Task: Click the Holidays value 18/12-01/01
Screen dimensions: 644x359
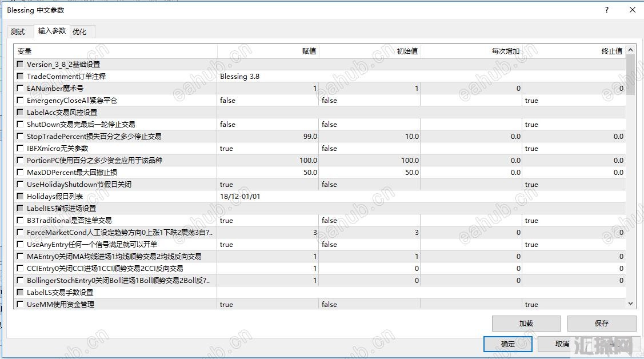Action: pyautogui.click(x=267, y=197)
